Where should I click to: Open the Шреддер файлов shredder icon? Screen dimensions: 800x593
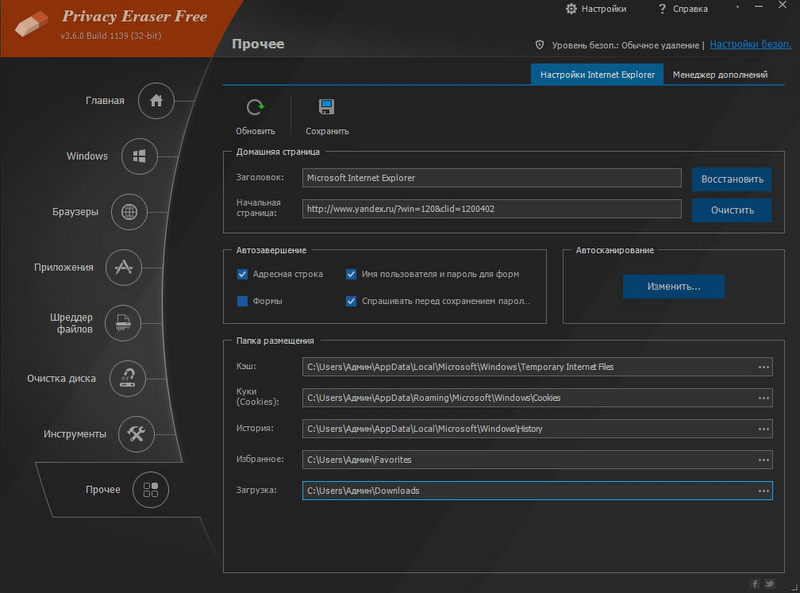[123, 323]
